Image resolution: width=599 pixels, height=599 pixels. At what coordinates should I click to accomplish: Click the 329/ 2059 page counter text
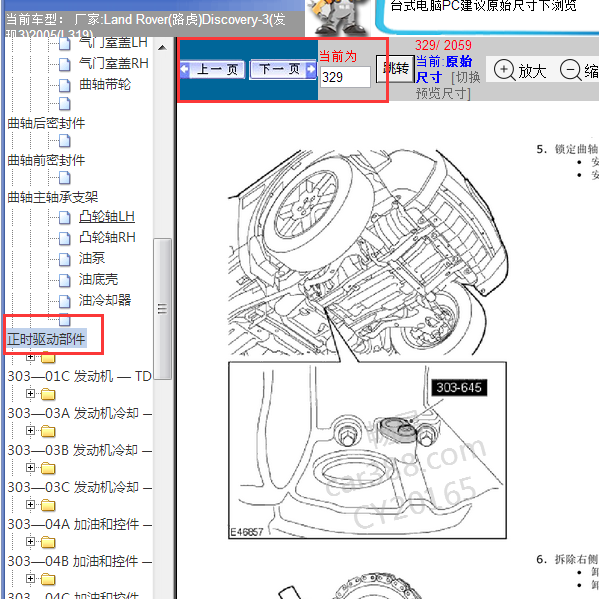(x=444, y=45)
